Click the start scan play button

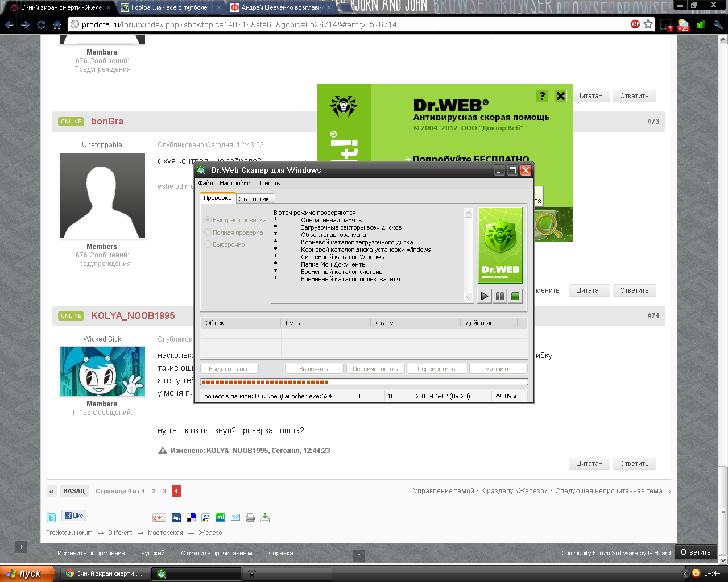[484, 296]
